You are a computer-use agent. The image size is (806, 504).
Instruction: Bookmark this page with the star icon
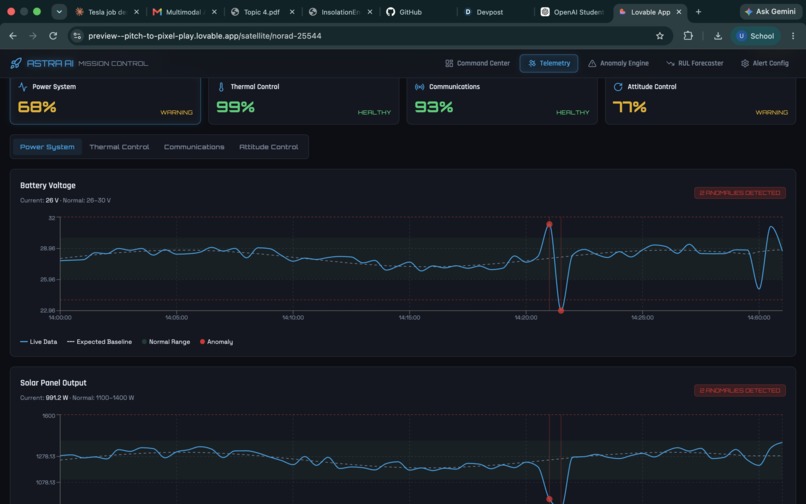coord(660,36)
